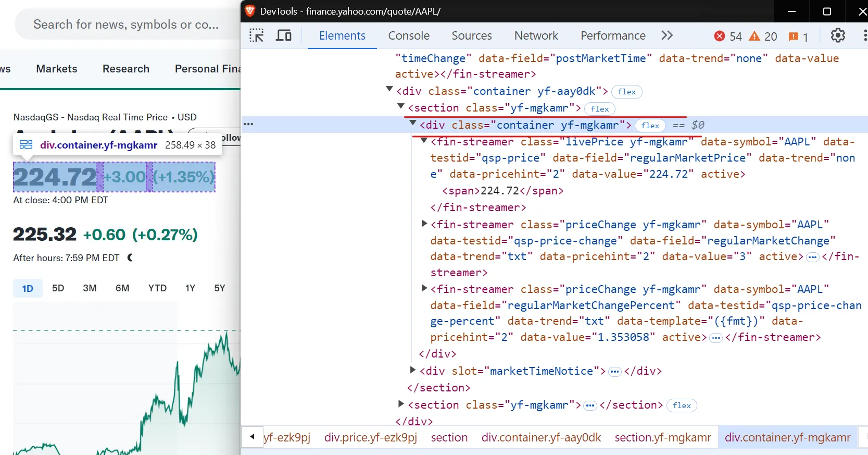The width and height of the screenshot is (868, 455).
Task: Click the (+1.35%) percent change text
Action: point(183,177)
